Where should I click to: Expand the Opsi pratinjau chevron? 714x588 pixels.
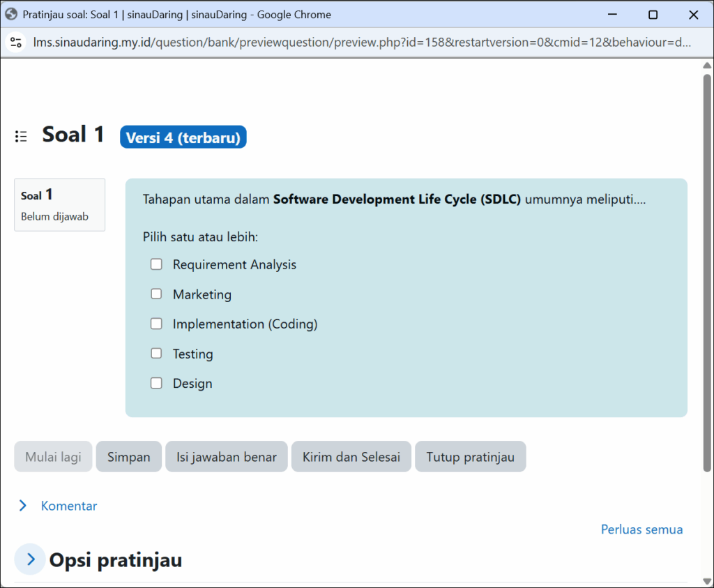[30, 559]
